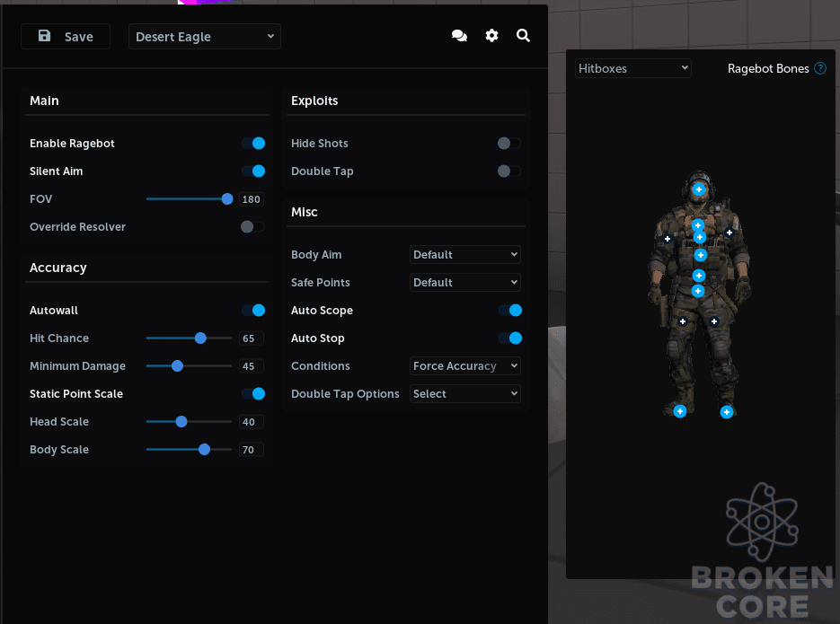Switch off Static Point Scale
840x624 pixels.
[253, 394]
